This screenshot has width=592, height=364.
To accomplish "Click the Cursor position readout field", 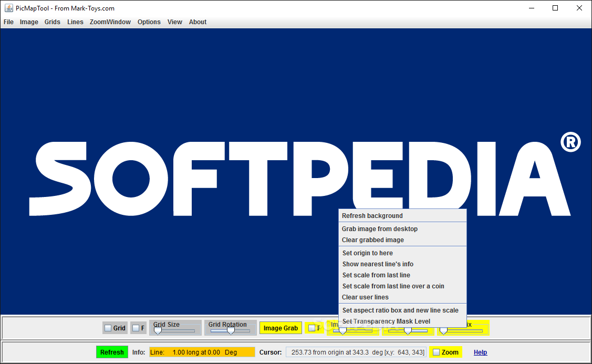I will [x=356, y=352].
